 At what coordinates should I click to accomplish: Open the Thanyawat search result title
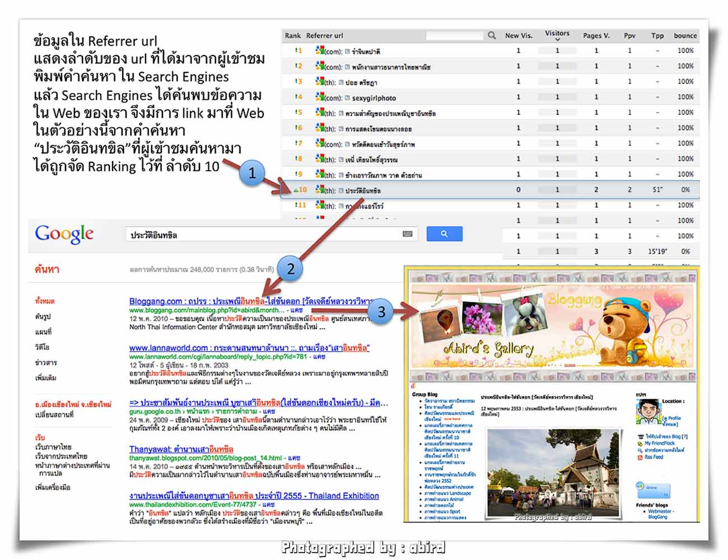tap(181, 449)
